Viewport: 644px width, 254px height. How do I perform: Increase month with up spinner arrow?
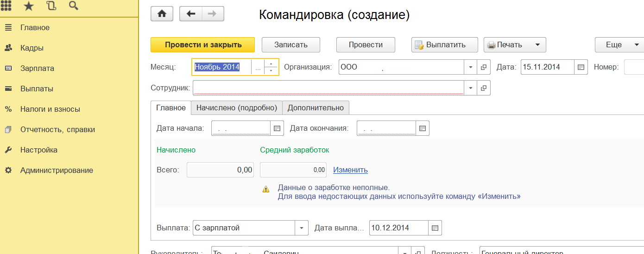pyautogui.click(x=270, y=63)
